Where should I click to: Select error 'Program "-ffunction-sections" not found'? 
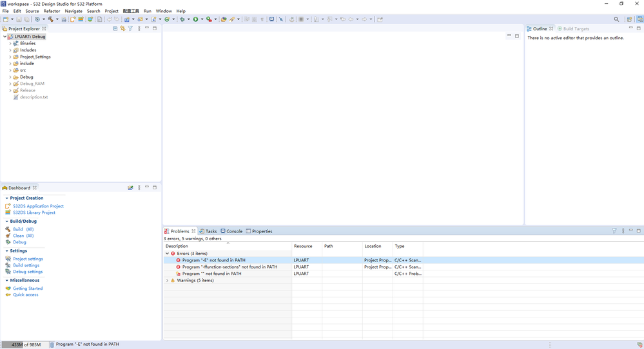(x=229, y=267)
